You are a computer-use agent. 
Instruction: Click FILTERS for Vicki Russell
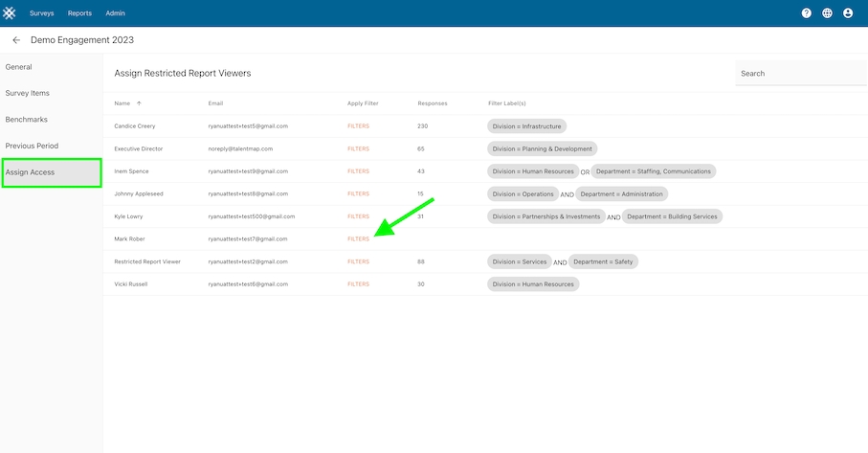(358, 284)
